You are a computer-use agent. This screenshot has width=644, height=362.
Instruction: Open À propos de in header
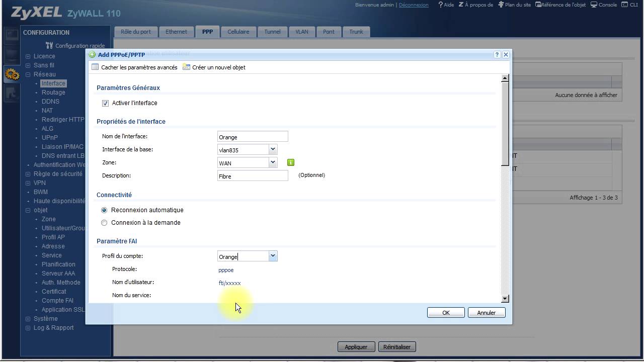(475, 5)
